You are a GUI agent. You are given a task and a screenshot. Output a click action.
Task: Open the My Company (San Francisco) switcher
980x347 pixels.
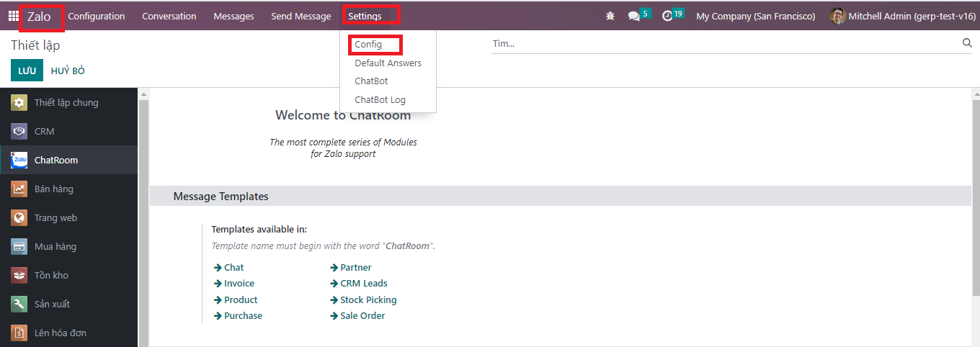[755, 16]
